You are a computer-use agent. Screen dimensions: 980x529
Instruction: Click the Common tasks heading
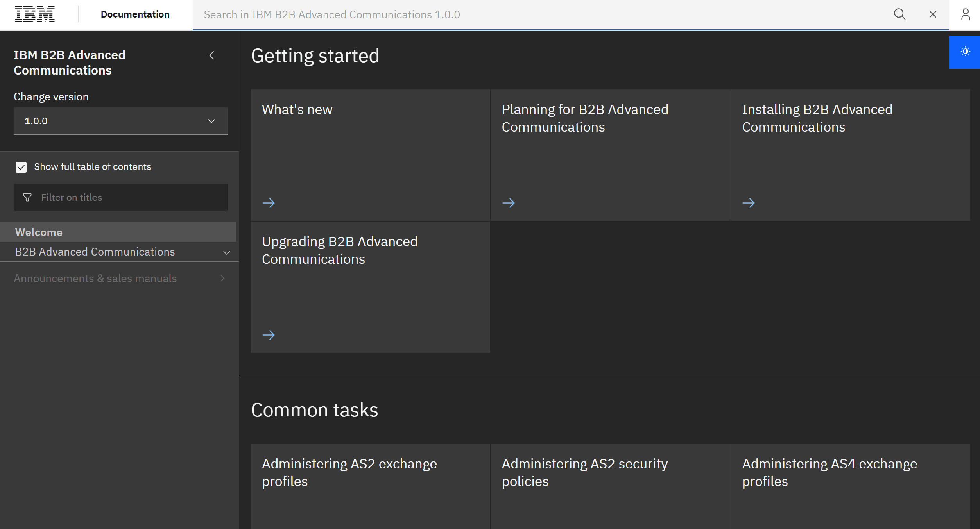click(x=314, y=410)
